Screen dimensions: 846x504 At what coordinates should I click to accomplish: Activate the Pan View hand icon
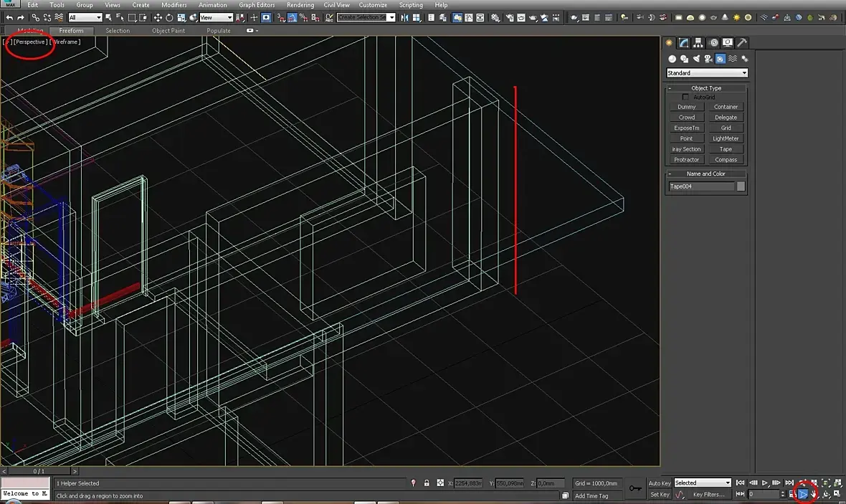tap(814, 494)
